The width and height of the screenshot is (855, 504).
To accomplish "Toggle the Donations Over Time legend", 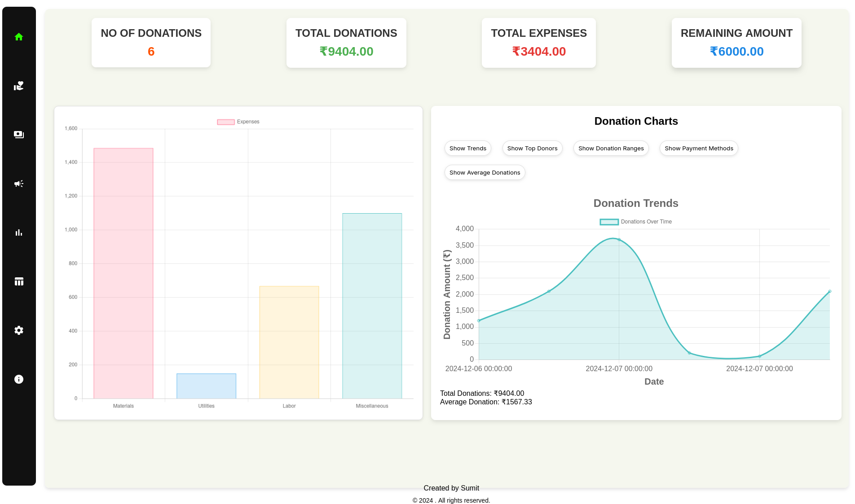I will pyautogui.click(x=636, y=222).
